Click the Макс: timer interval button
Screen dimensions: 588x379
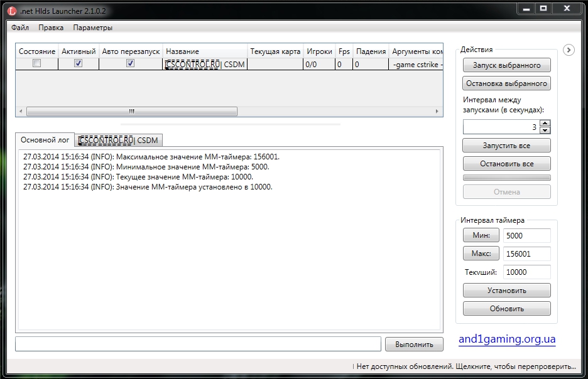pos(481,254)
